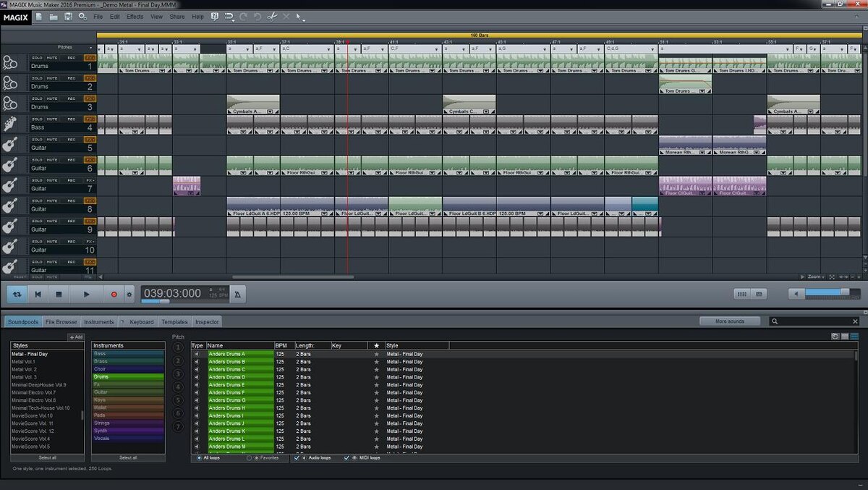The width and height of the screenshot is (868, 490).
Task: Open a project with the folder icon
Action: click(54, 17)
